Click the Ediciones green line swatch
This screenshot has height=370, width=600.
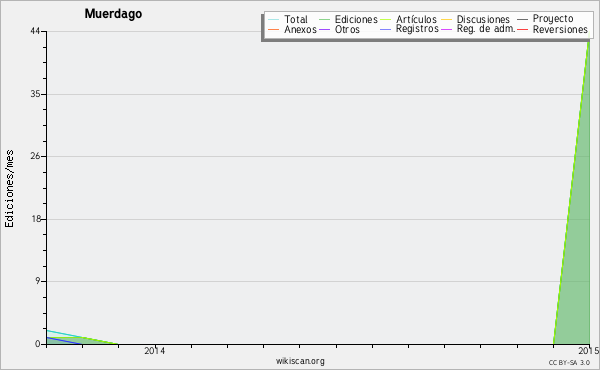coord(324,20)
